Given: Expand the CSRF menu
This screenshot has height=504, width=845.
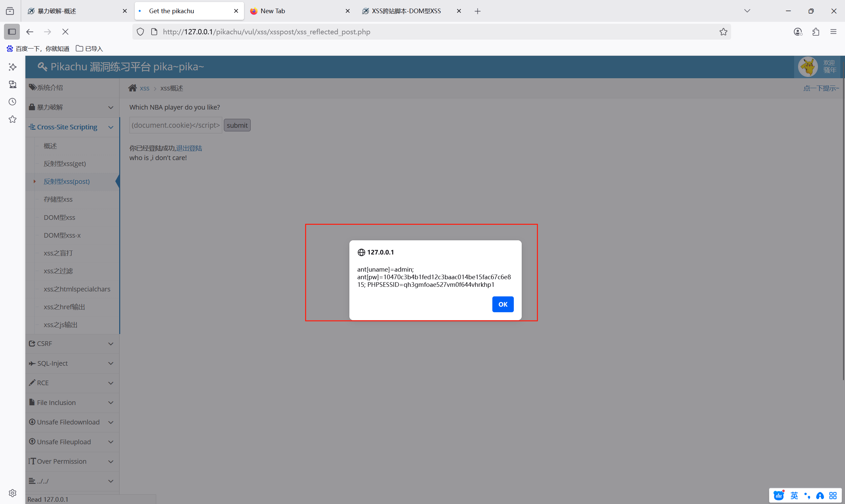Looking at the screenshot, I should 72,344.
